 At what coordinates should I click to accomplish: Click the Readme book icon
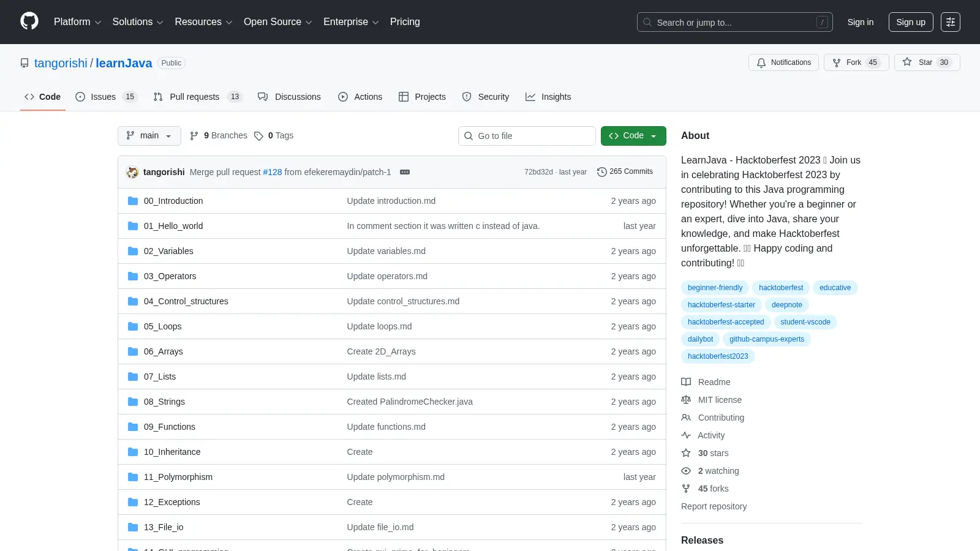686,382
